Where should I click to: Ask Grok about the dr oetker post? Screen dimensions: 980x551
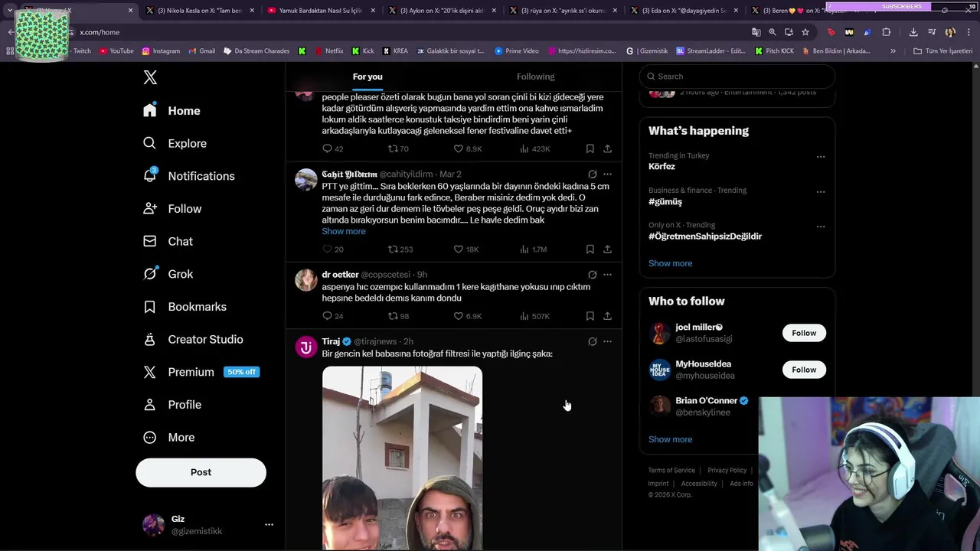[x=592, y=275]
